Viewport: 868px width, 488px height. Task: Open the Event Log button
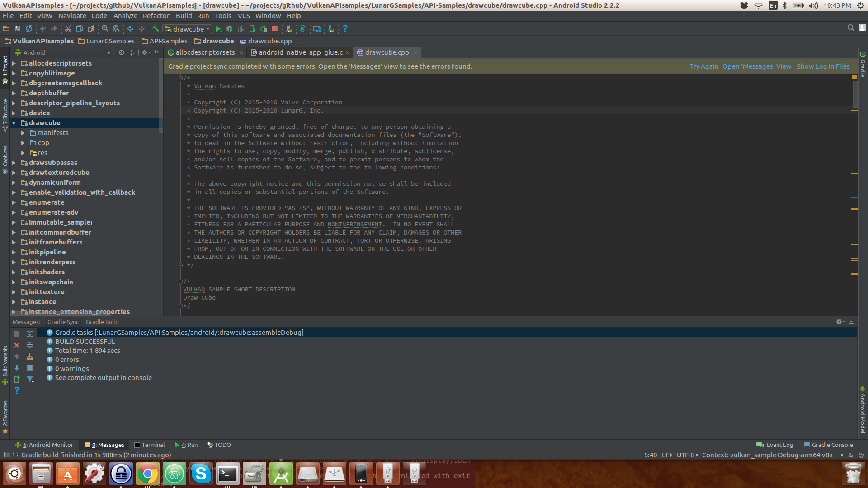pos(775,445)
